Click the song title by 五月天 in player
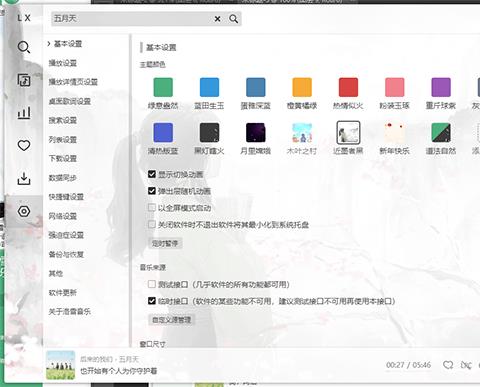Viewport: 480px width, 387px height. click(x=109, y=359)
